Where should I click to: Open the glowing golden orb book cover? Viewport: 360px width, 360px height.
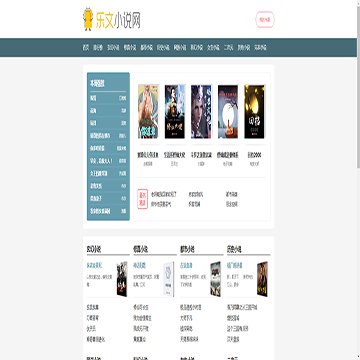click(x=254, y=111)
